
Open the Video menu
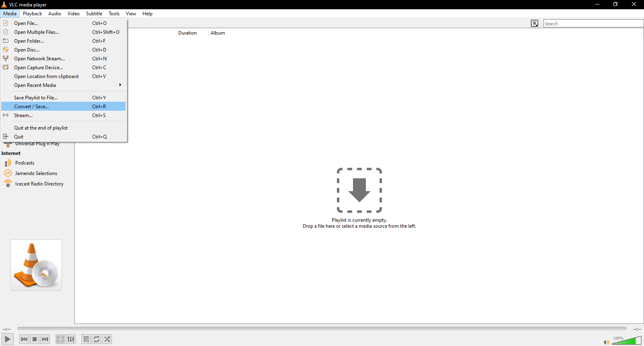[x=74, y=13]
